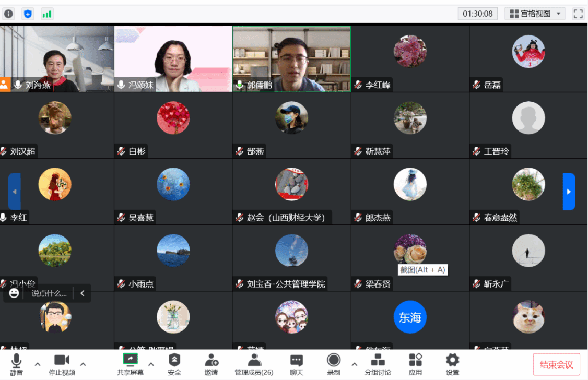Click 邀请 to invite participants
Image resolution: width=588 pixels, height=380 pixels.
click(211, 364)
